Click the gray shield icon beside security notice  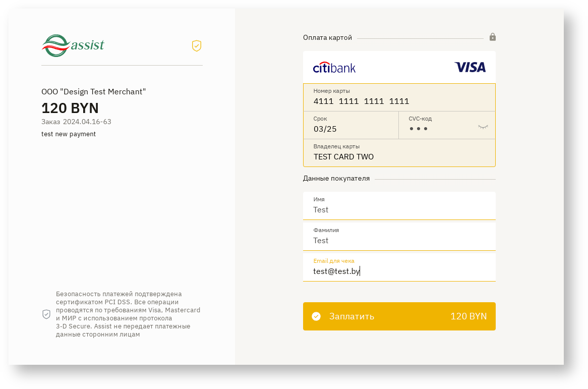[46, 314]
